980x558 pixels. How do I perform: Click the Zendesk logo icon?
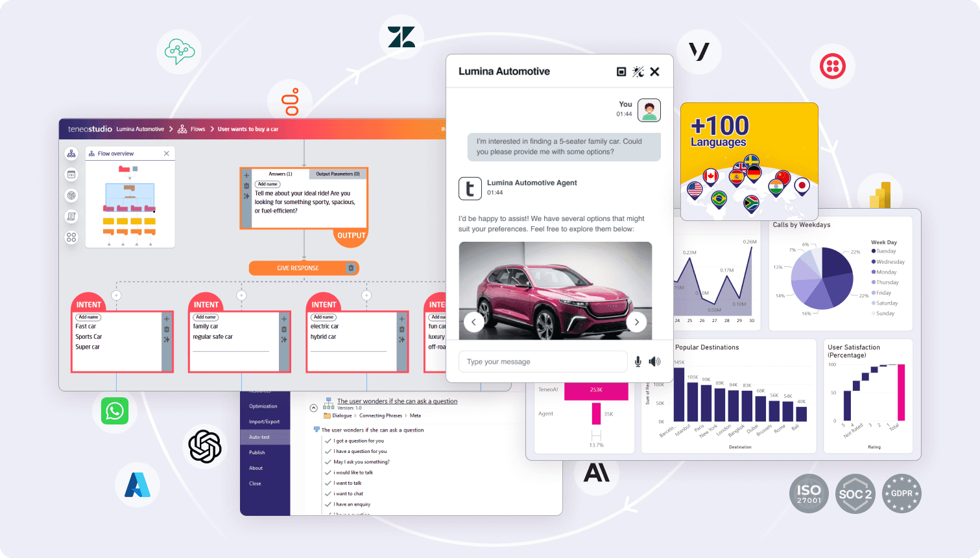(x=401, y=37)
